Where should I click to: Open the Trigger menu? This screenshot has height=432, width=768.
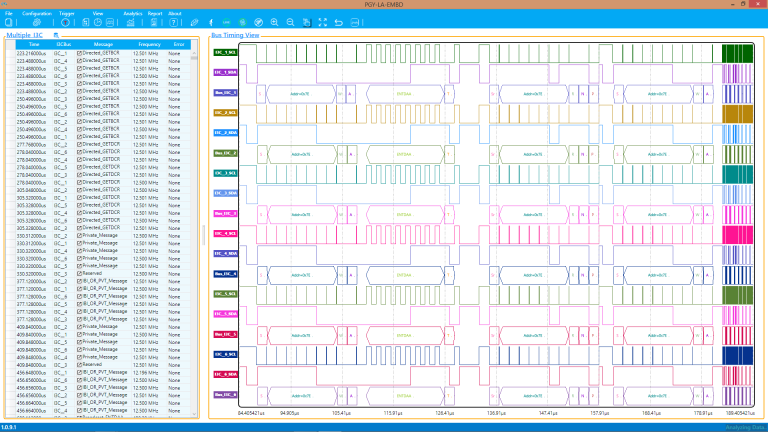[67, 13]
